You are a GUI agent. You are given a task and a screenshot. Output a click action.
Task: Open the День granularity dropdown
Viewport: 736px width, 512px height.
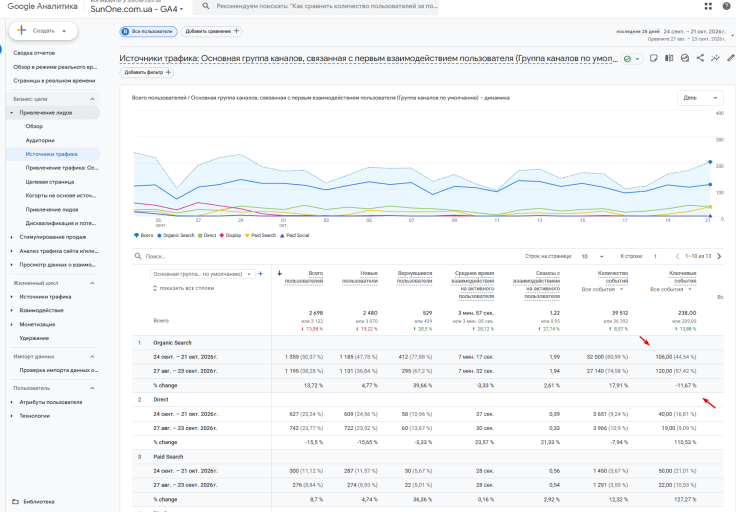(x=700, y=98)
